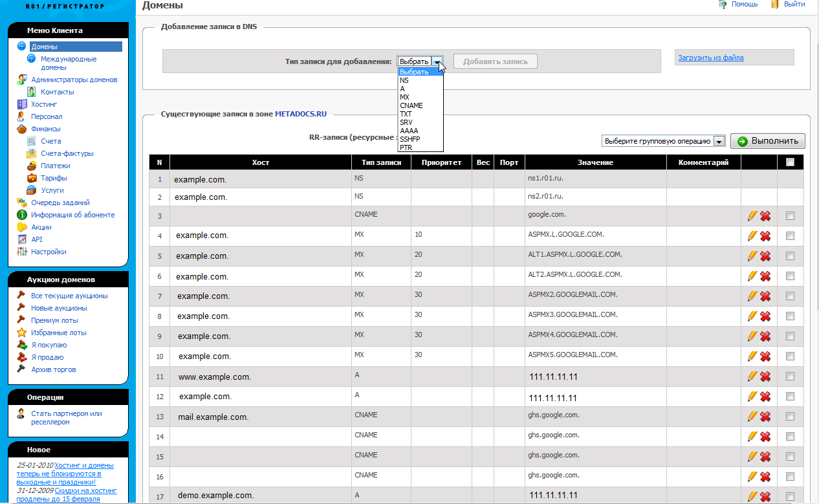Screen dimensions: 819x504
Task: Click the Персонал person icon
Action: pyautogui.click(x=22, y=116)
